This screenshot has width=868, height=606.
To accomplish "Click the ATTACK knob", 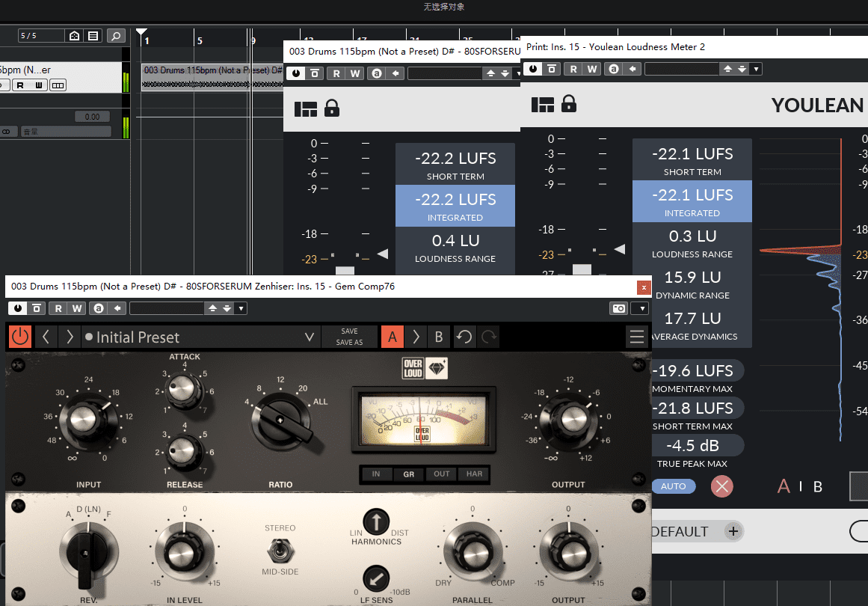I will pyautogui.click(x=185, y=390).
